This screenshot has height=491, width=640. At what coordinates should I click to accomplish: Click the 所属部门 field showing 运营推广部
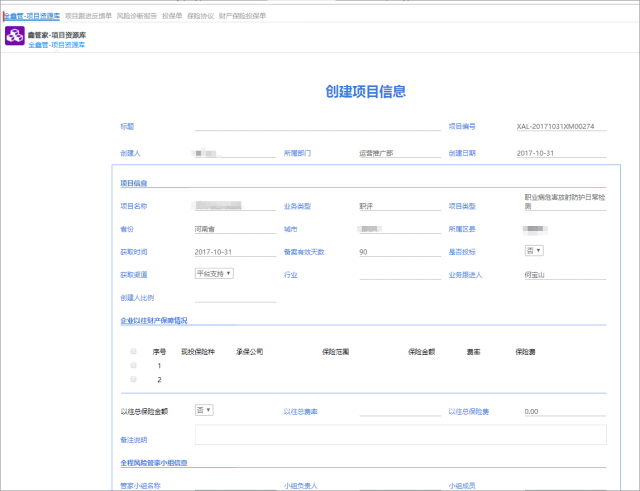coord(400,153)
